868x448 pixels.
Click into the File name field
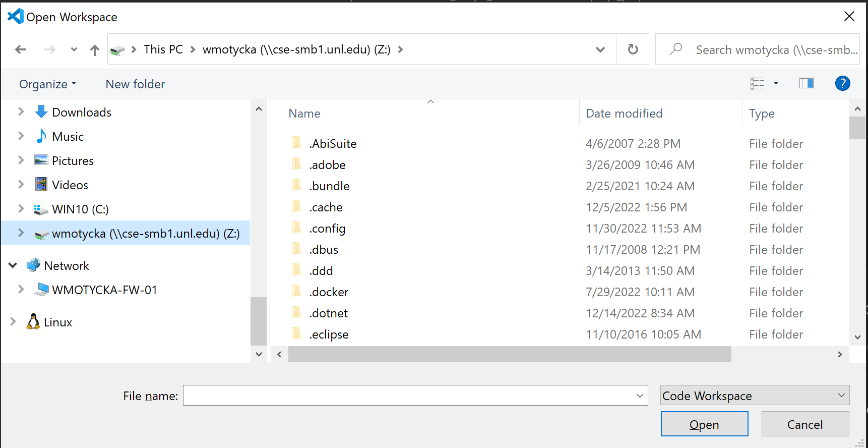408,396
